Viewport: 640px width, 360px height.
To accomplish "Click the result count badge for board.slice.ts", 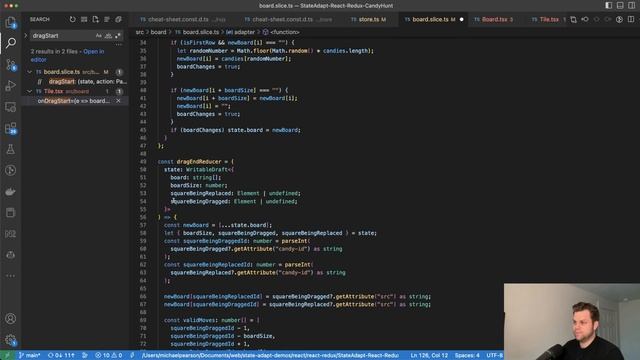I will [119, 72].
